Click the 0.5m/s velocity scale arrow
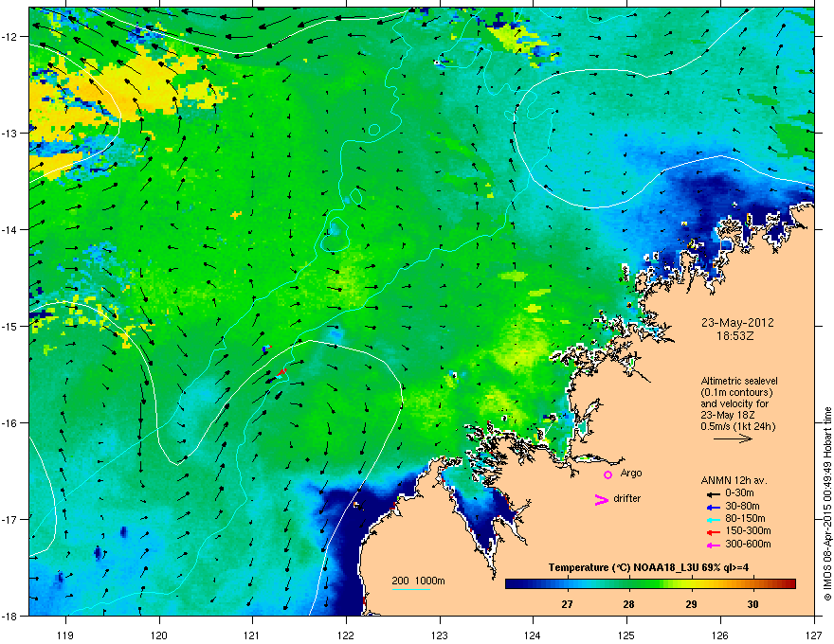The width and height of the screenshot is (834, 644). (x=733, y=438)
